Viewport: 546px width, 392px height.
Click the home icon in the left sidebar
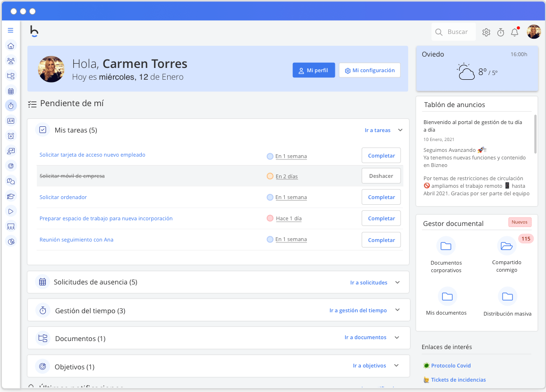tap(10, 45)
